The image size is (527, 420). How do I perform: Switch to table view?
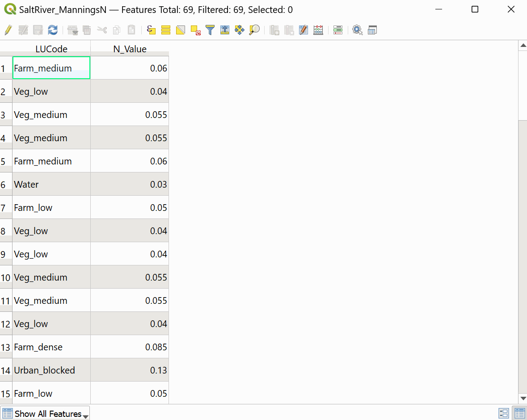tap(519, 414)
